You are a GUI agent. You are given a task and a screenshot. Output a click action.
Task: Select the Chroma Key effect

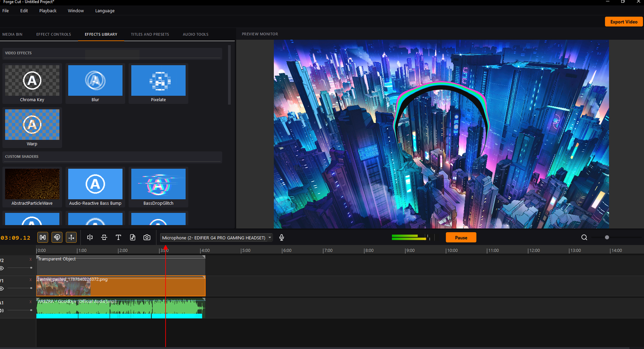tap(32, 84)
